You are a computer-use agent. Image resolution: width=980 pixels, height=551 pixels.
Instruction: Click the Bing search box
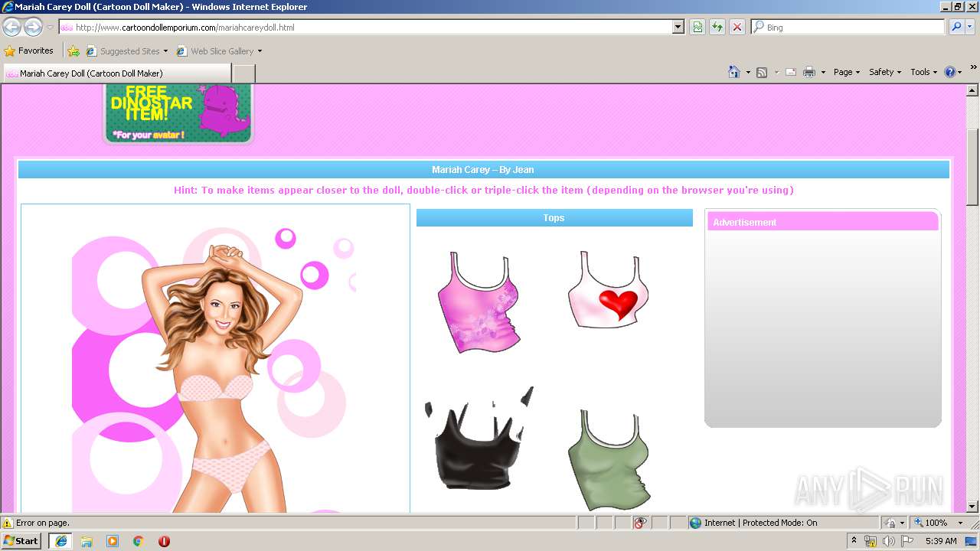848,28
